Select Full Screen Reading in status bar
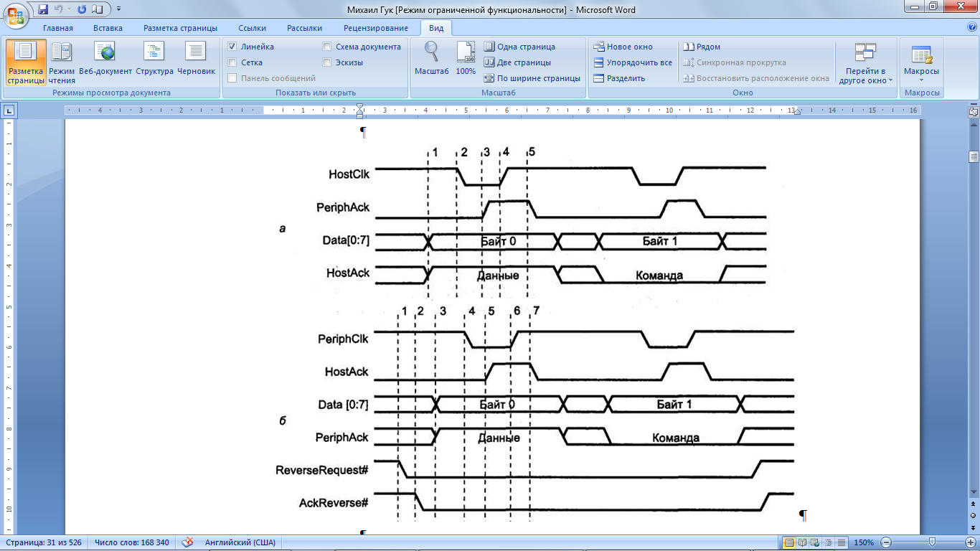 pos(803,542)
